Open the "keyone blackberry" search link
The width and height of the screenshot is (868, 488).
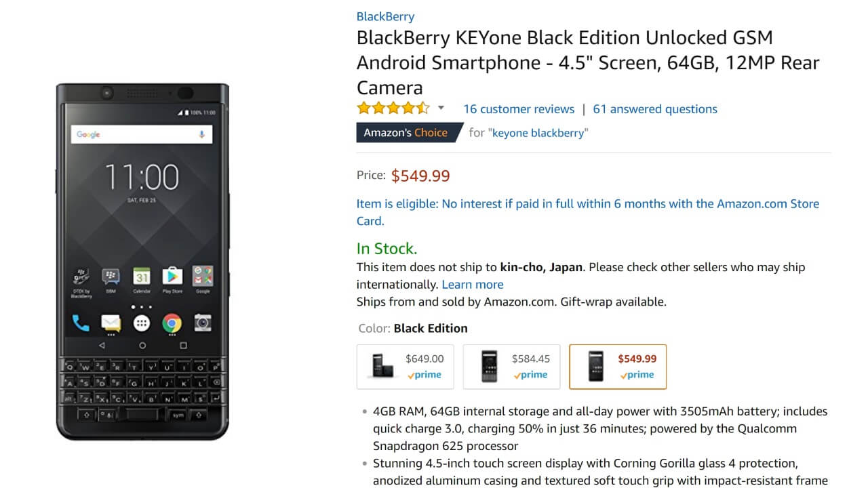[x=538, y=133]
